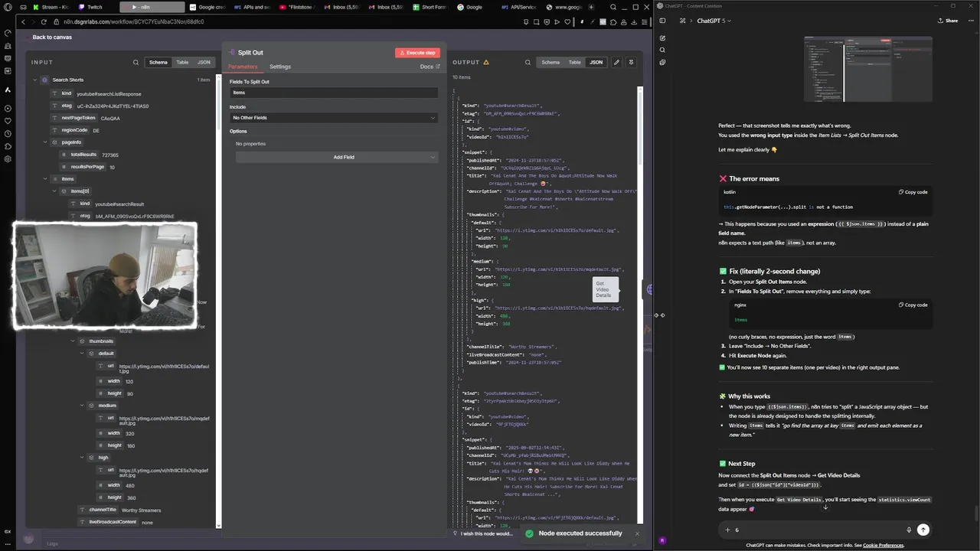Toggle ChatGPT sidebar panel icon
The image size is (980, 551).
662,21
